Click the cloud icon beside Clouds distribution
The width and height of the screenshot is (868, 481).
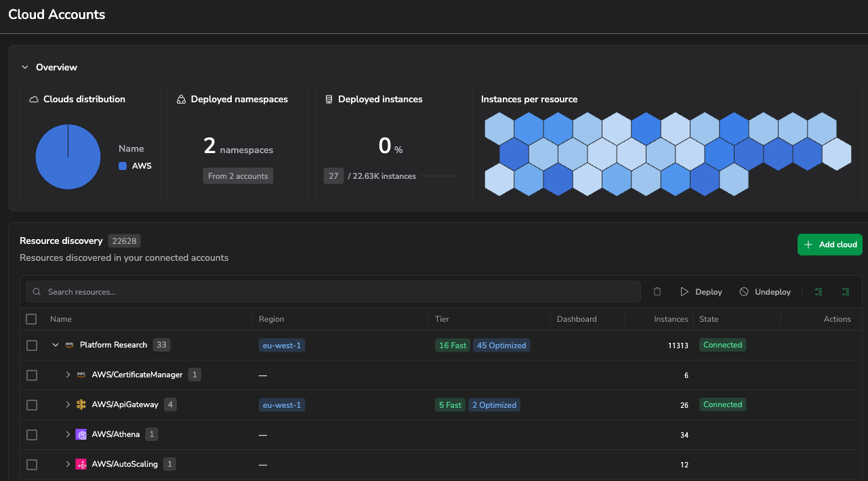click(x=34, y=100)
